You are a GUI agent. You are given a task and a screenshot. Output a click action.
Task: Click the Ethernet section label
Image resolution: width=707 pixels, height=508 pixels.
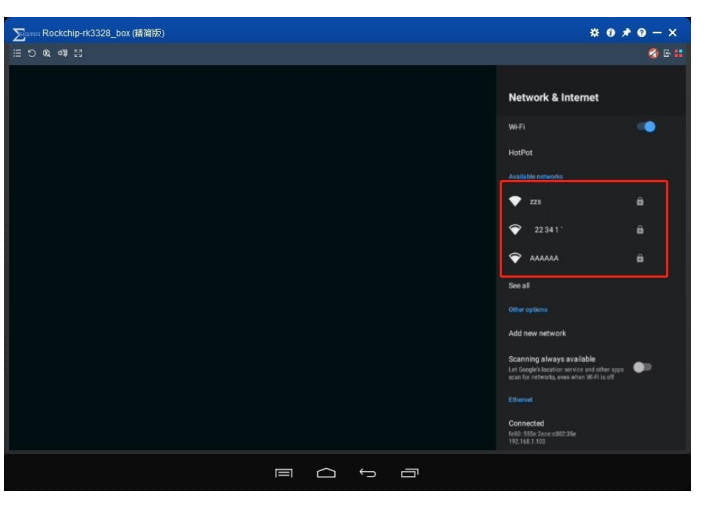(x=521, y=400)
